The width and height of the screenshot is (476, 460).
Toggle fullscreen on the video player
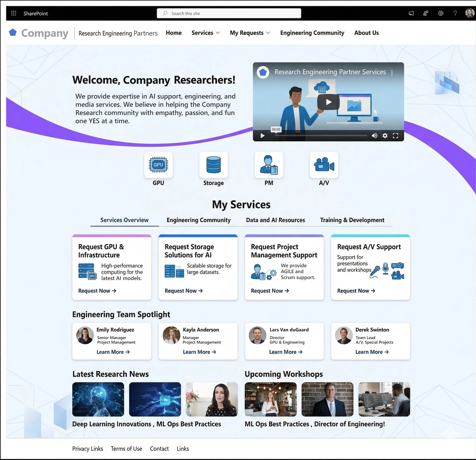(x=395, y=136)
